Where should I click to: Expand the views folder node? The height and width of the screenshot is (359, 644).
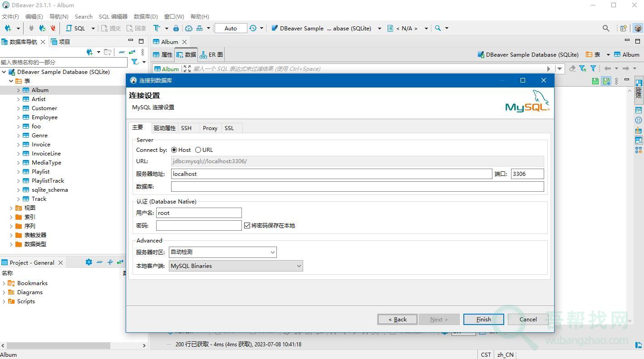(11, 208)
